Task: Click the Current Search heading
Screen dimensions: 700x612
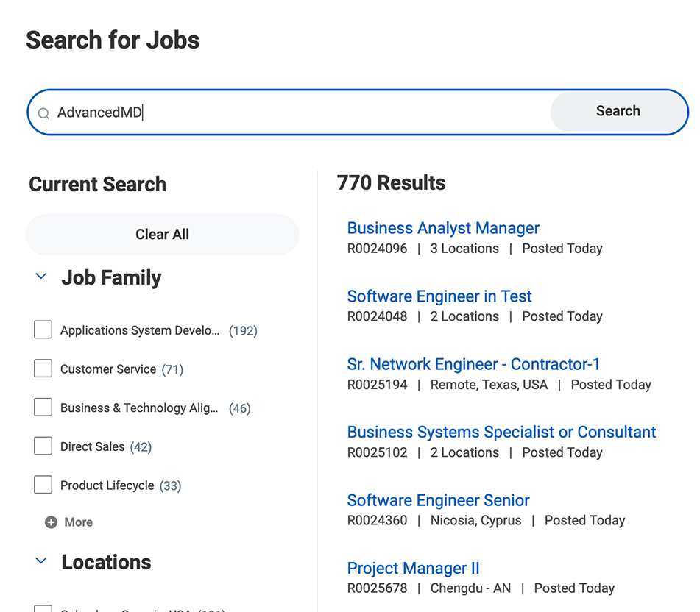Action: coord(97,184)
